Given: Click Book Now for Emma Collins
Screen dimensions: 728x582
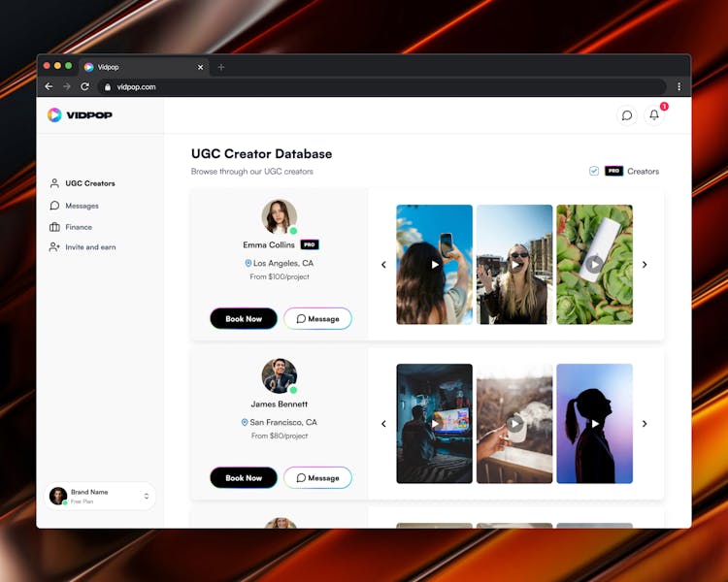Looking at the screenshot, I should coord(244,318).
